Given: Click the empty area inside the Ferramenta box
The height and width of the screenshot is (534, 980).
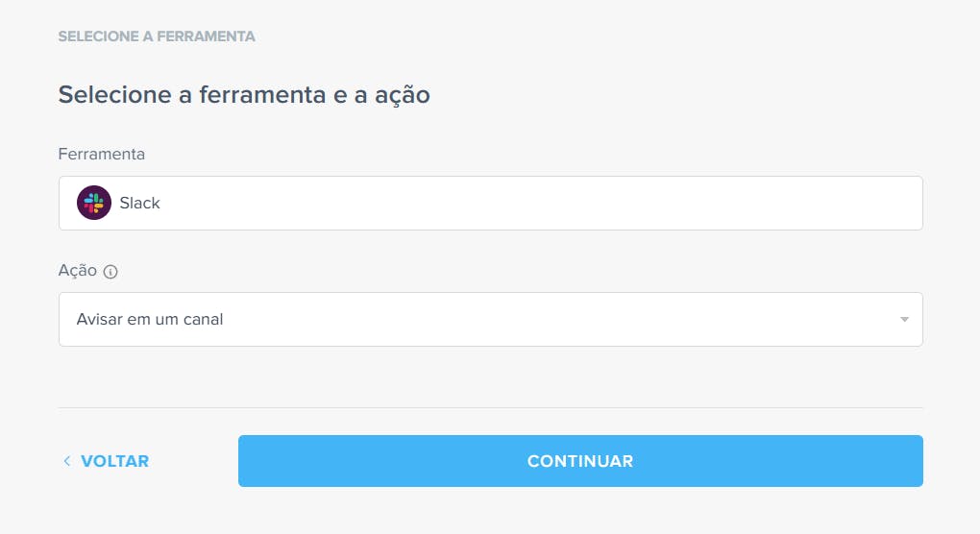Looking at the screenshot, I should tap(537, 203).
